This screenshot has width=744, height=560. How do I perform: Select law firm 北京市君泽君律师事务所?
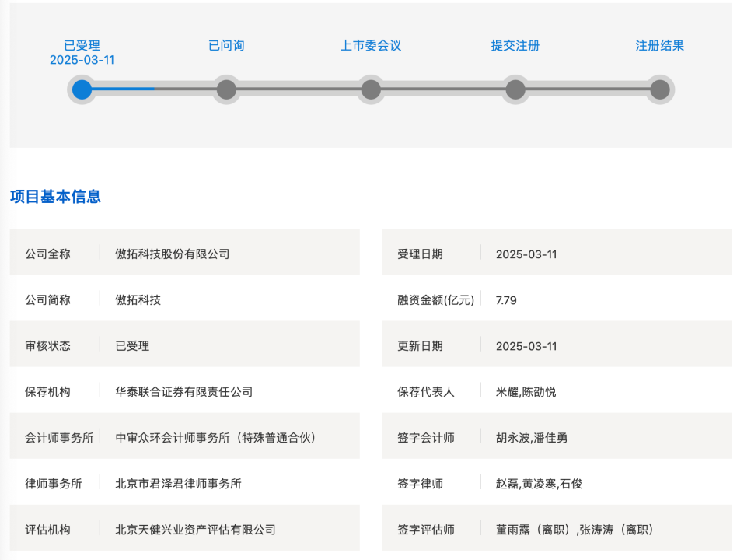tap(178, 484)
